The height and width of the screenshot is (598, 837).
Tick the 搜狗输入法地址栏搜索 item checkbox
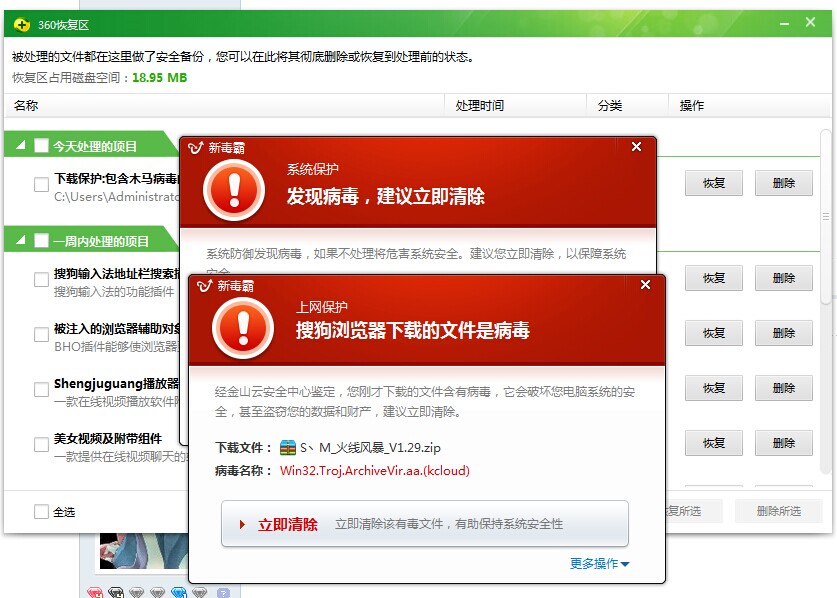(x=41, y=279)
